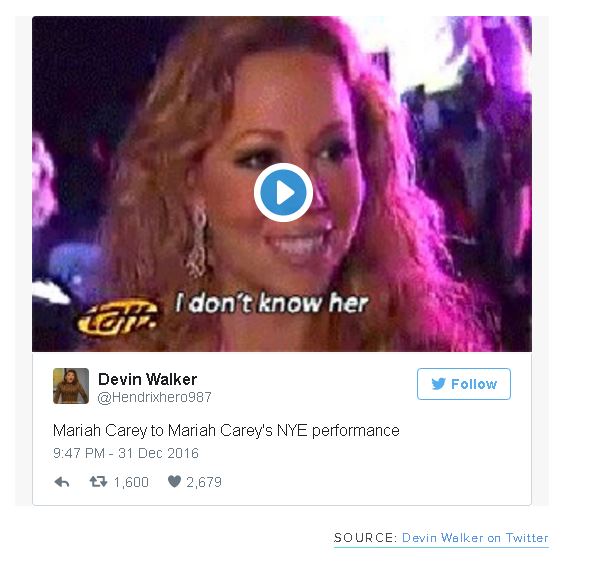590x568 pixels.
Task: Open the tweet timestamp 9:47 PM - 31 Dec 2016
Action: tap(126, 453)
